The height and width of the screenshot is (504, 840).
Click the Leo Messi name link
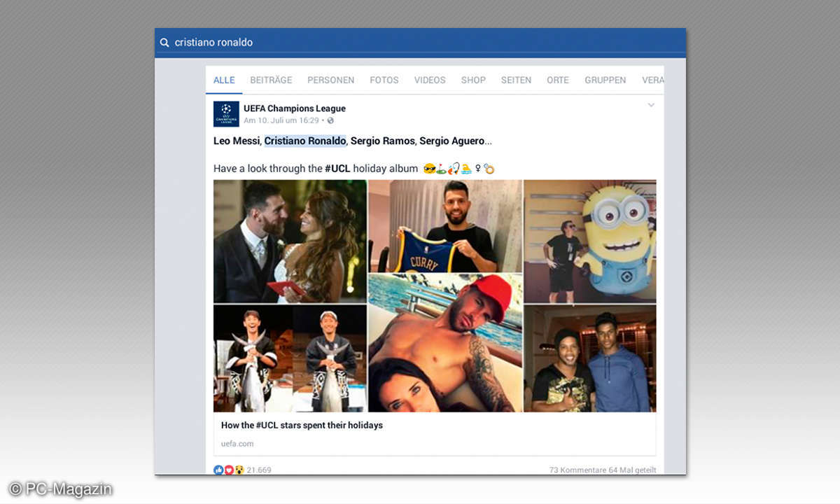coord(237,141)
